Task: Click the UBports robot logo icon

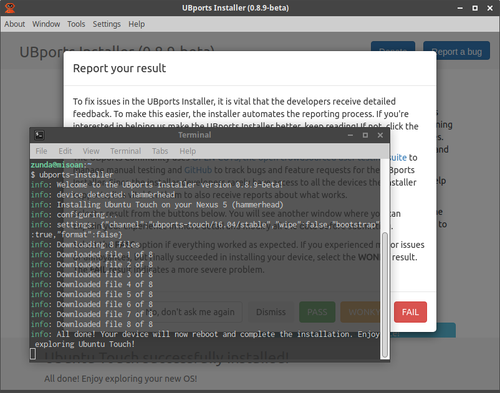Action: (10, 8)
